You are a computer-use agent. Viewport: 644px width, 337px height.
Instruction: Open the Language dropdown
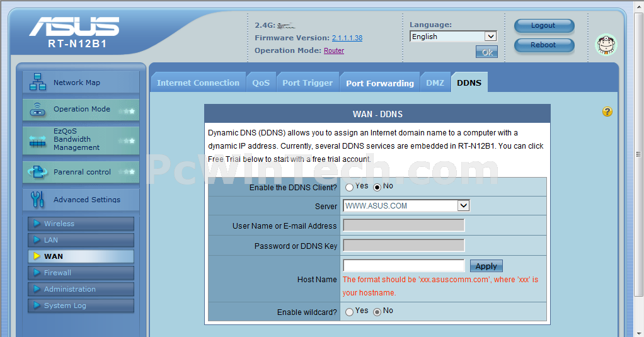tap(453, 37)
